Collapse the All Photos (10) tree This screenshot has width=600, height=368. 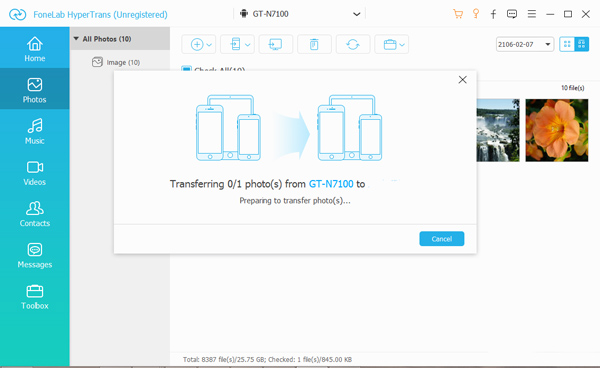(x=76, y=39)
